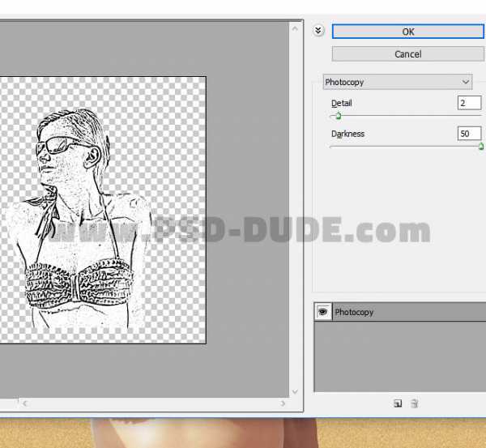The image size is (486, 448).
Task: Click the Darkness value input field
Action: click(468, 134)
